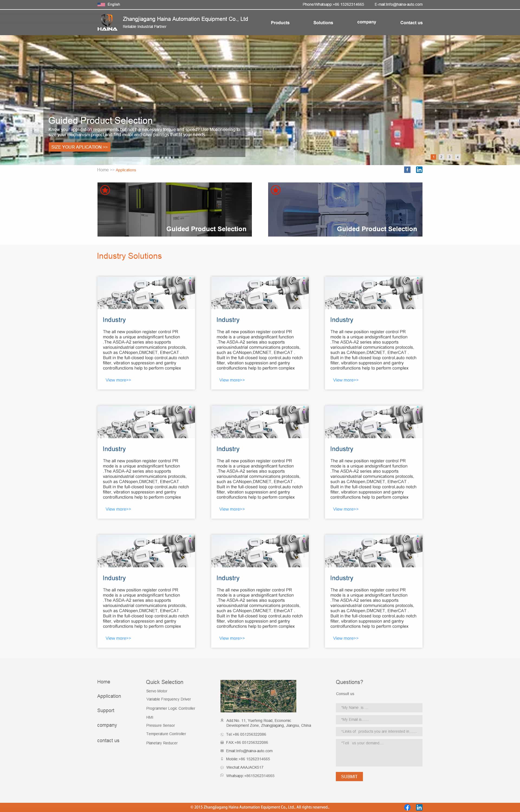Click star badge on right product banner
Screen dimensions: 520x812
[x=275, y=190]
